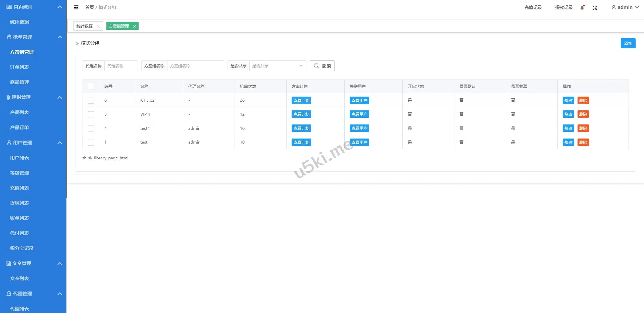Select the test4 row checkbox
The image size is (644, 313).
tap(91, 128)
